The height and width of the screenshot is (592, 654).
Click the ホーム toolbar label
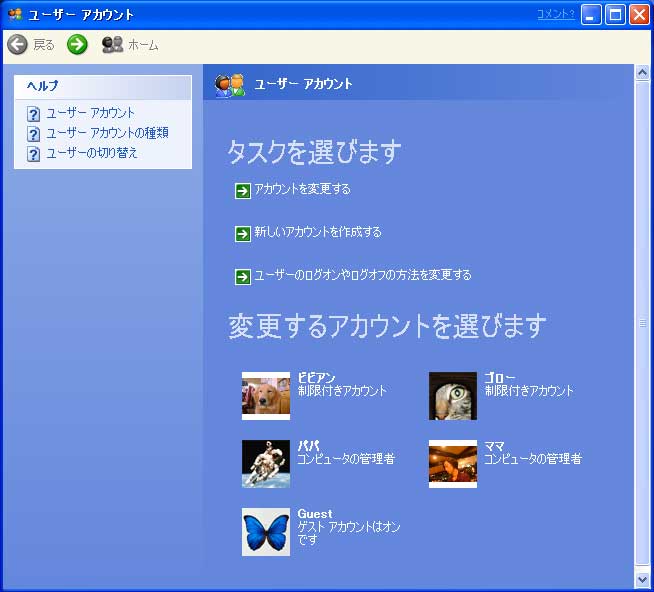pyautogui.click(x=143, y=45)
